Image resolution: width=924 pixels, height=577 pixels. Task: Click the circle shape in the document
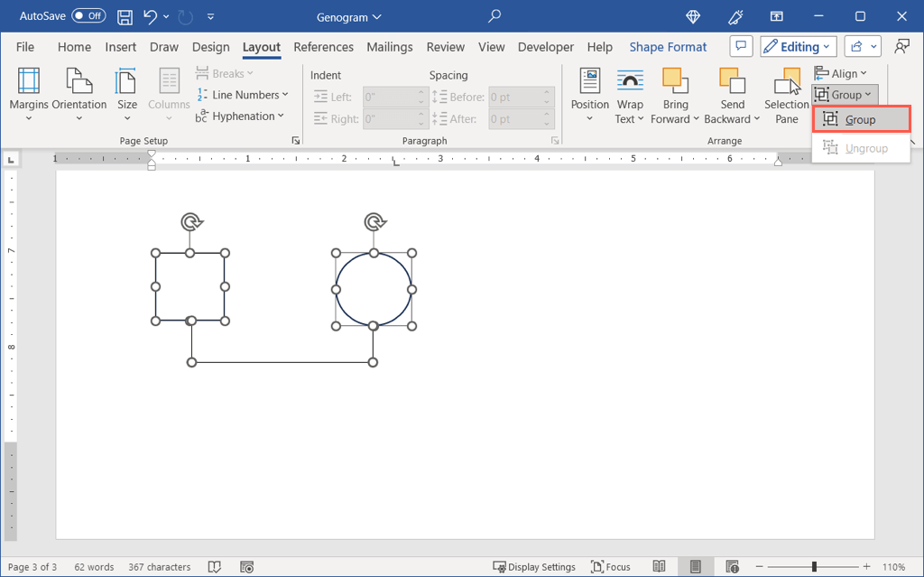(x=374, y=289)
